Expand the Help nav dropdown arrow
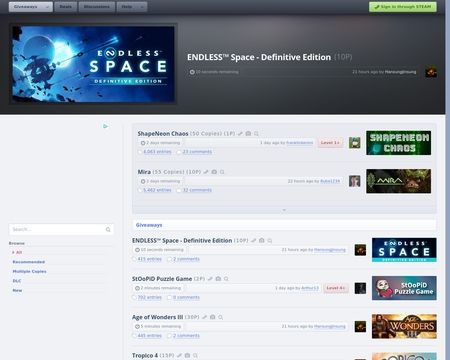The width and height of the screenshot is (450, 360). pyautogui.click(x=142, y=7)
